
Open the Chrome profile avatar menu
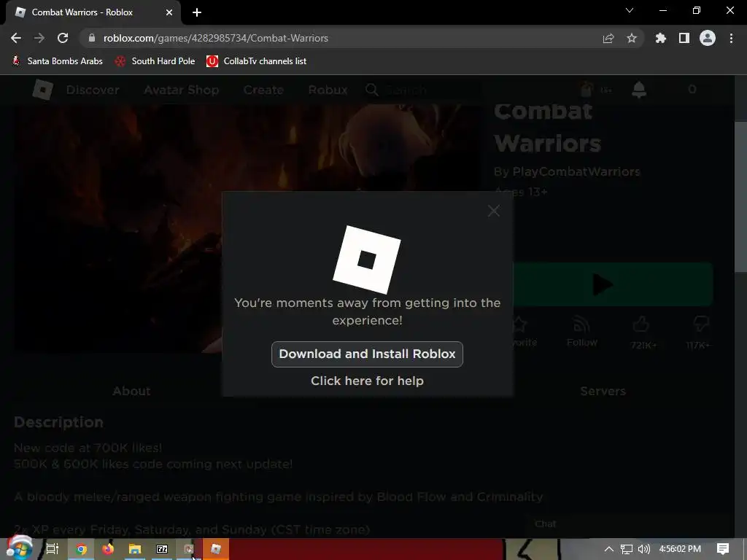point(708,38)
